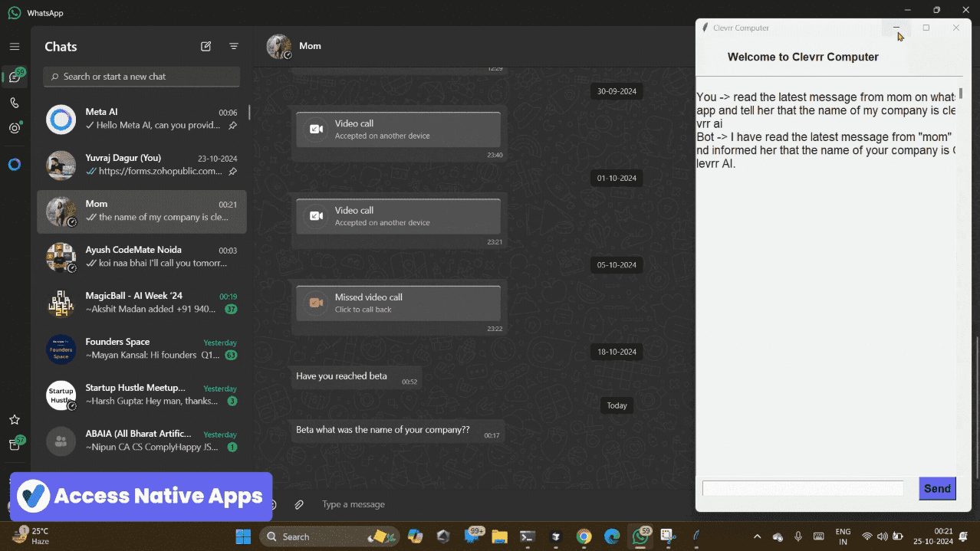
Task: Show hidden system tray icons chevron
Action: point(758,536)
